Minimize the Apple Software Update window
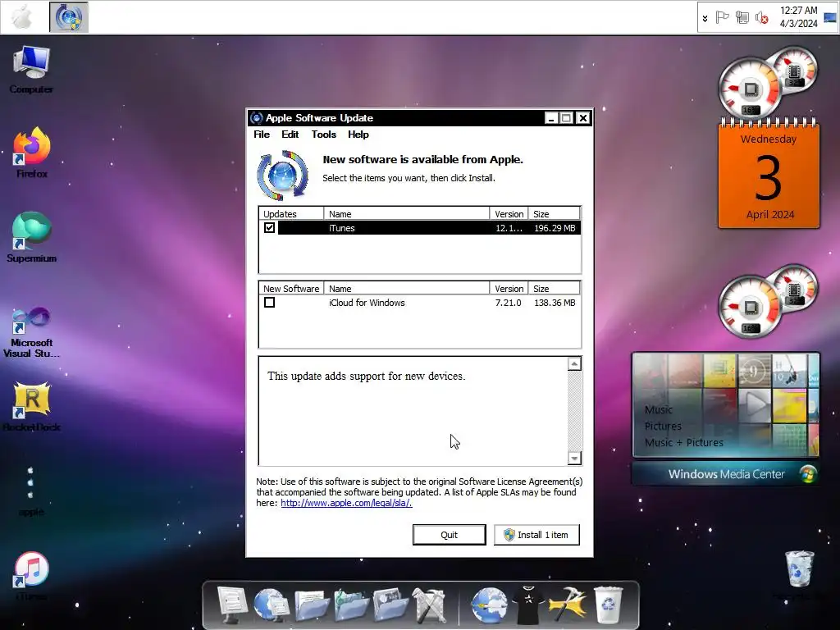The height and width of the screenshot is (630, 840). (x=551, y=118)
